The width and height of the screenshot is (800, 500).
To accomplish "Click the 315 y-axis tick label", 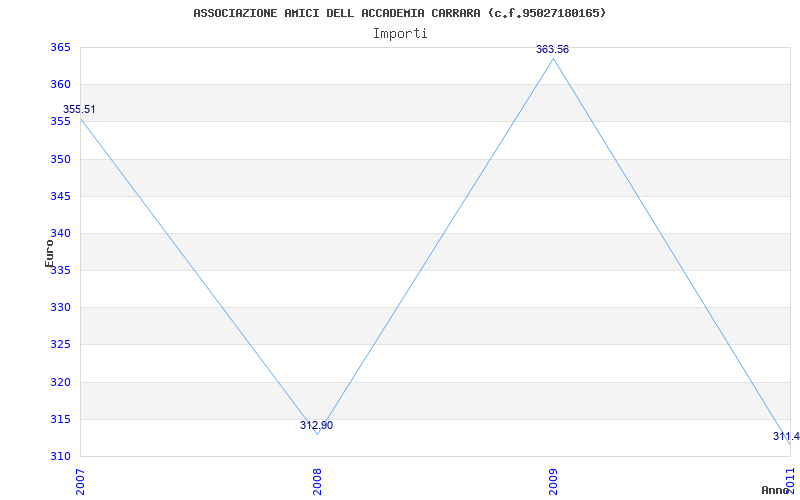I will [x=60, y=419].
